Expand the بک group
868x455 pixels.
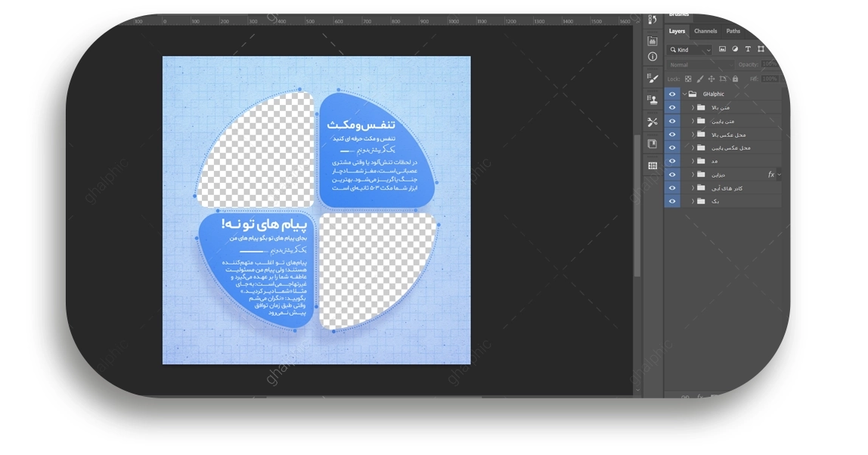(693, 201)
